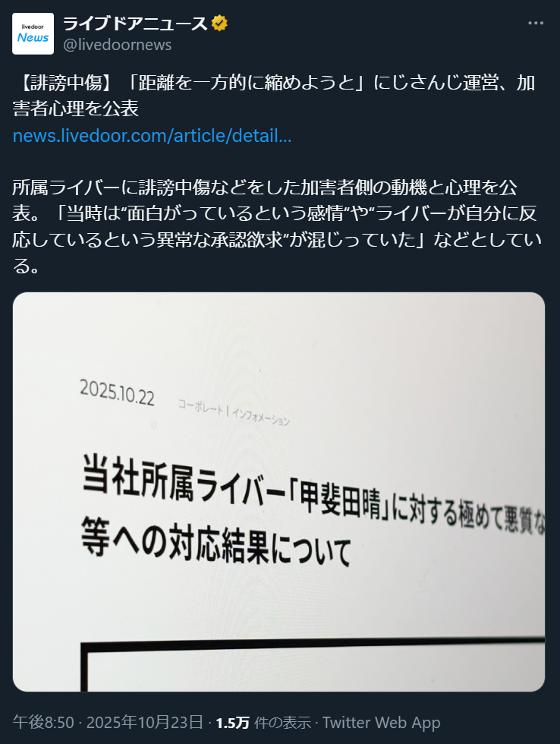
Task: Click the Twitter Web App source label
Action: coord(382,722)
